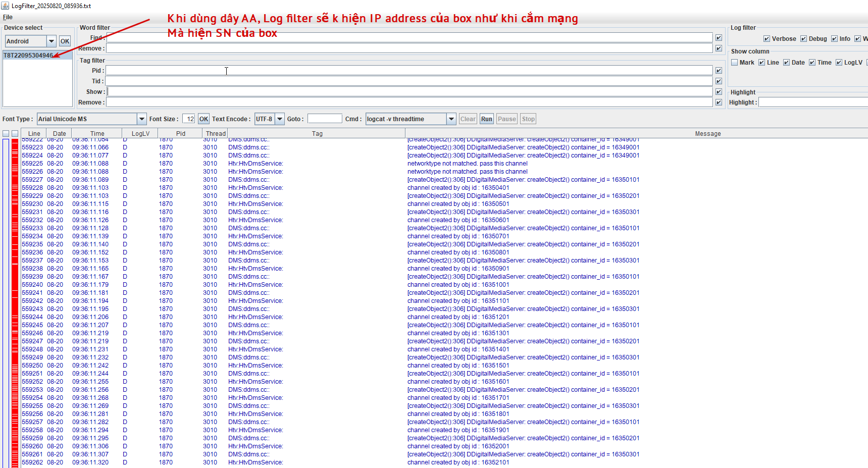868x468 pixels.
Task: Click the Pid column header
Action: click(181, 134)
